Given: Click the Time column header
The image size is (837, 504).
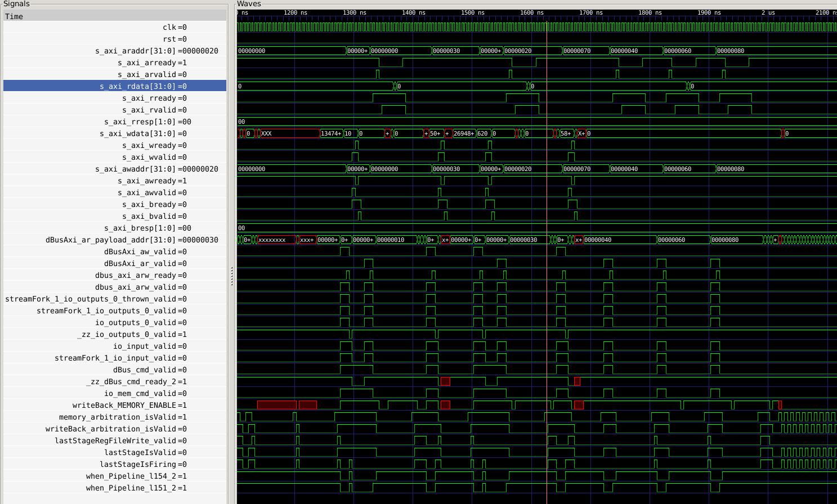Looking at the screenshot, I should point(14,16).
